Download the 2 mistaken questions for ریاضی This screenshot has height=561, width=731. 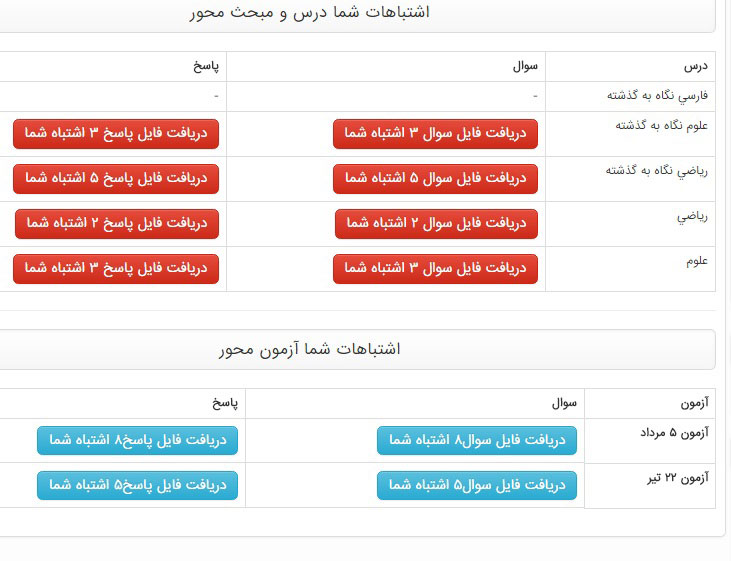point(436,224)
